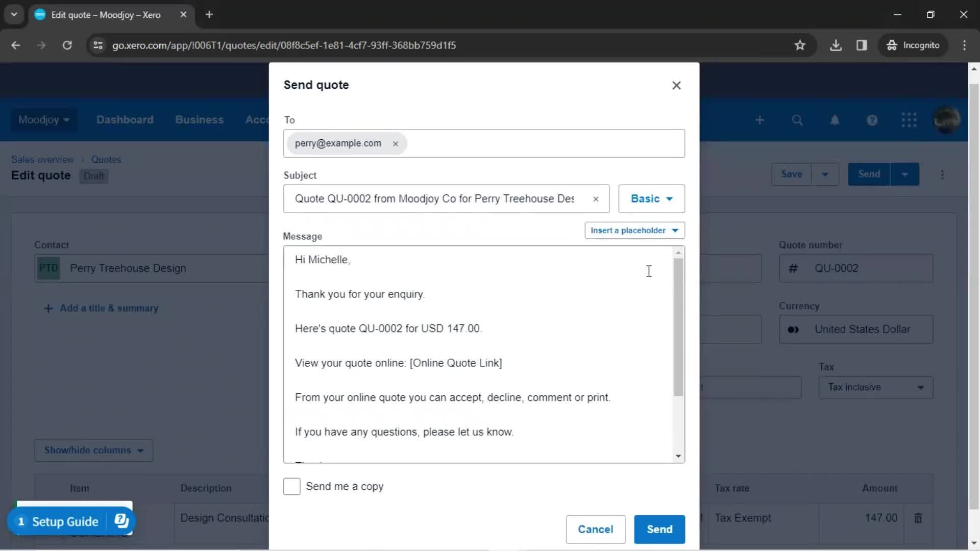Click the Amount column header
This screenshot has height=551, width=980.
click(x=879, y=488)
